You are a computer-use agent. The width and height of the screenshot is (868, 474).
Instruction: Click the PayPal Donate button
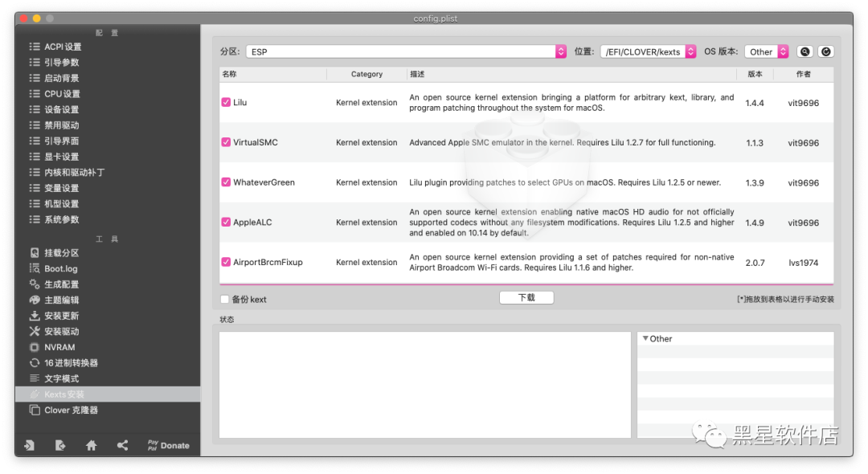(x=169, y=445)
